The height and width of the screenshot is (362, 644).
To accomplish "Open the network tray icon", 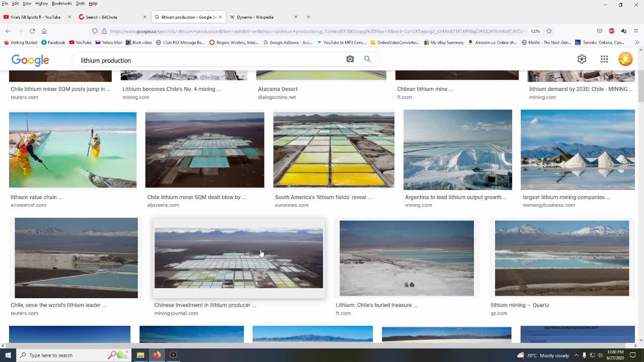I will 592,355.
